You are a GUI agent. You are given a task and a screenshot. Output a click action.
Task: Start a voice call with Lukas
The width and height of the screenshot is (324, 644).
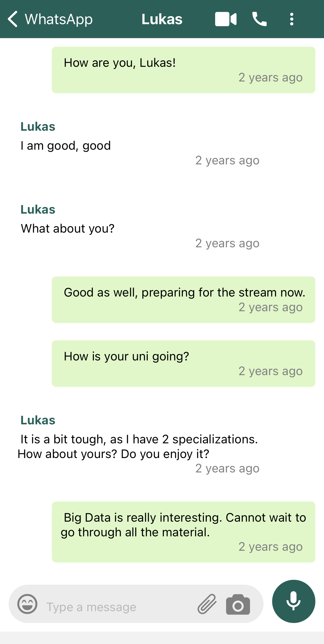coord(259,19)
